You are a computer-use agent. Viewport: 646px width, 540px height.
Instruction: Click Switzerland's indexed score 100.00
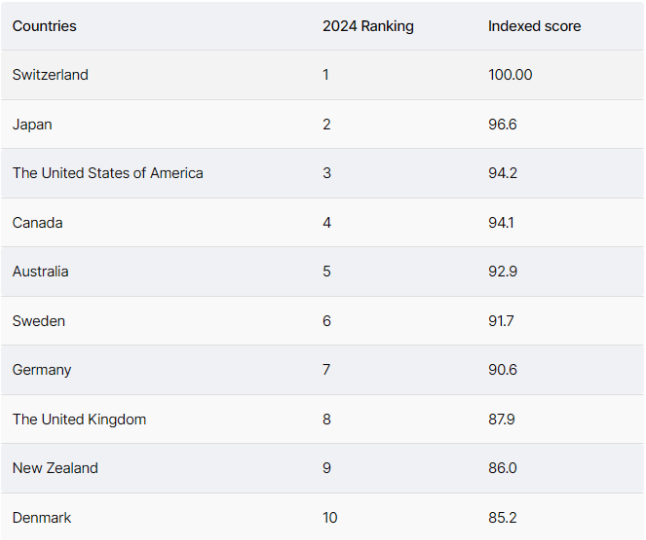(x=510, y=75)
